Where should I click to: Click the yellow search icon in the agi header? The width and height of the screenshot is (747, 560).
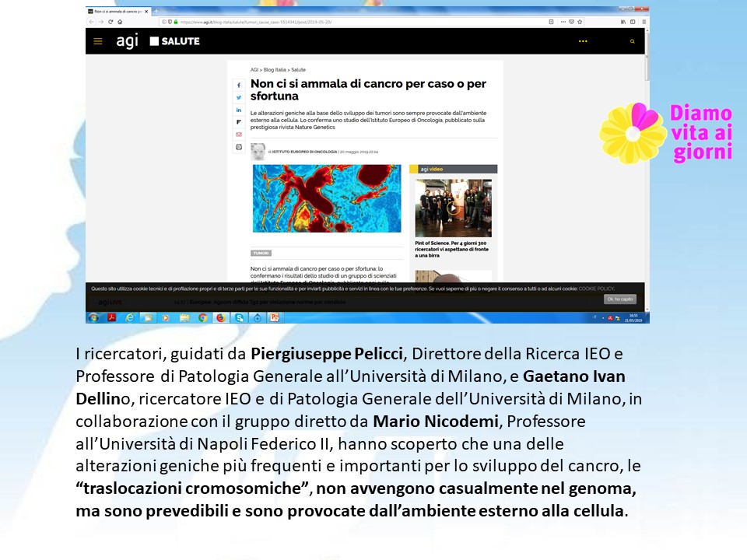632,41
